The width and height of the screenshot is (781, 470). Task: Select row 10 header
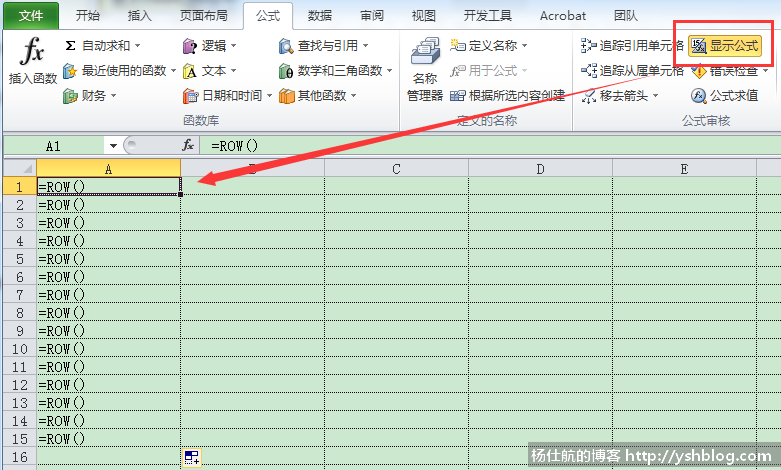(20, 349)
